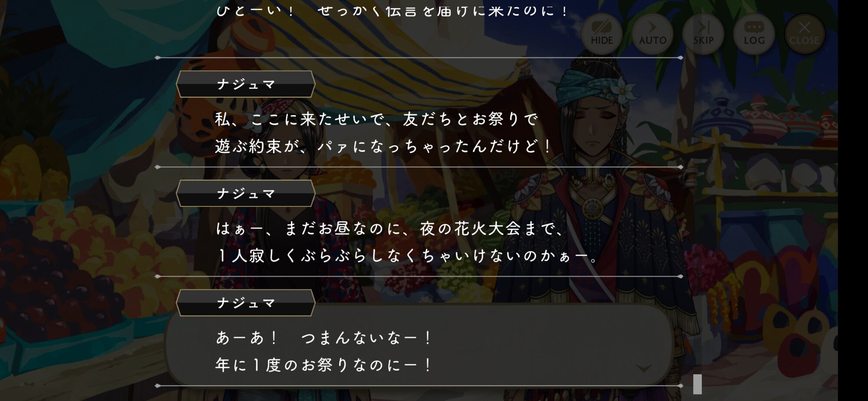Tap the current line あーあ！ つまんないなー！

pos(324,338)
